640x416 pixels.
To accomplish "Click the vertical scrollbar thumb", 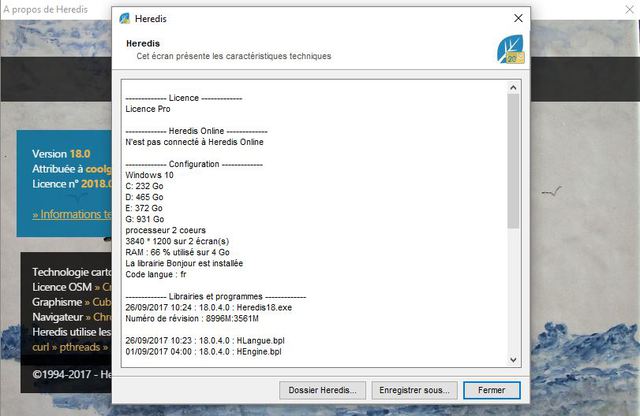I will point(513,161).
